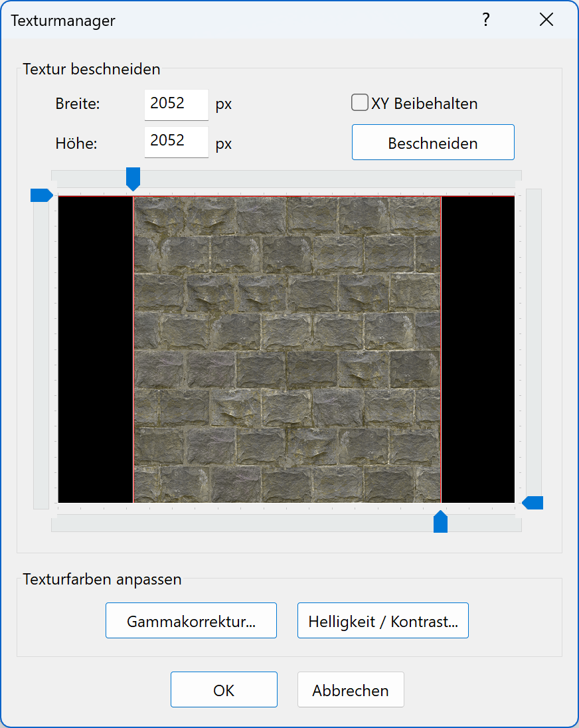This screenshot has height=728, width=579.
Task: Select the bottom blue crop marker
Action: 440,522
